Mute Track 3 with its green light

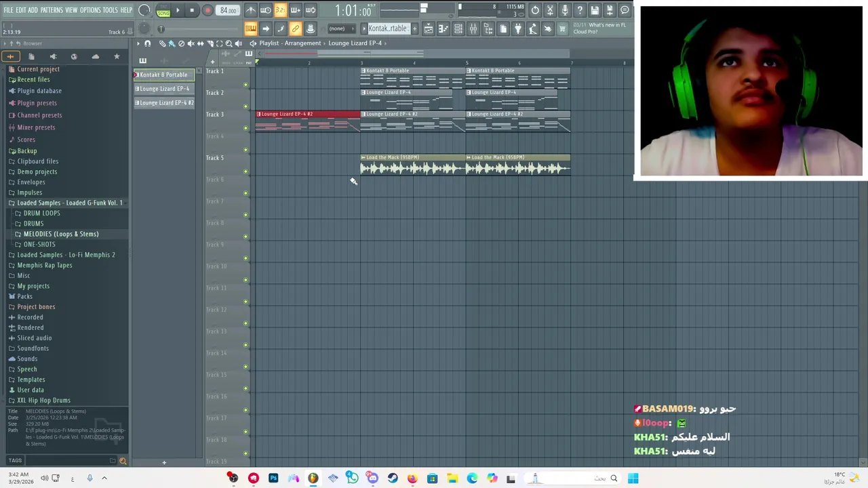click(x=245, y=128)
